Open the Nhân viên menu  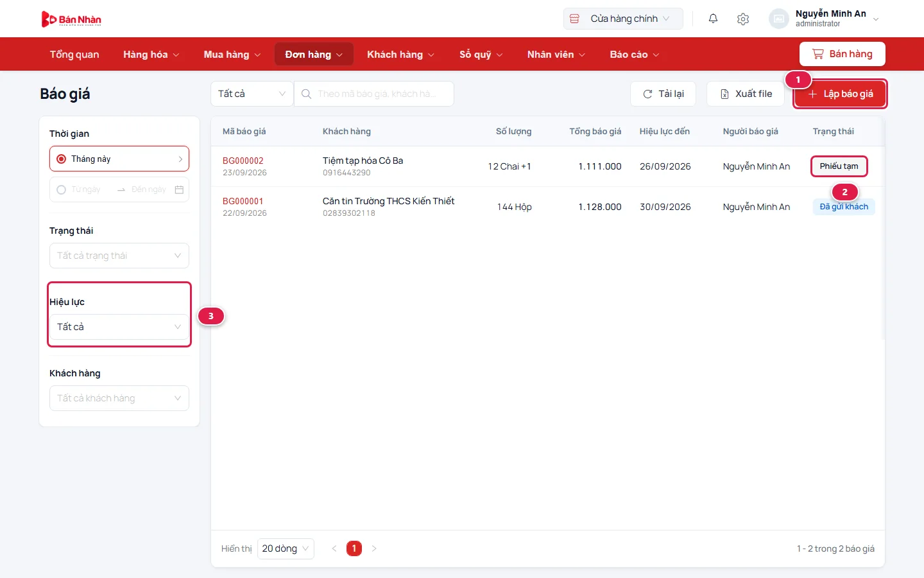(556, 55)
